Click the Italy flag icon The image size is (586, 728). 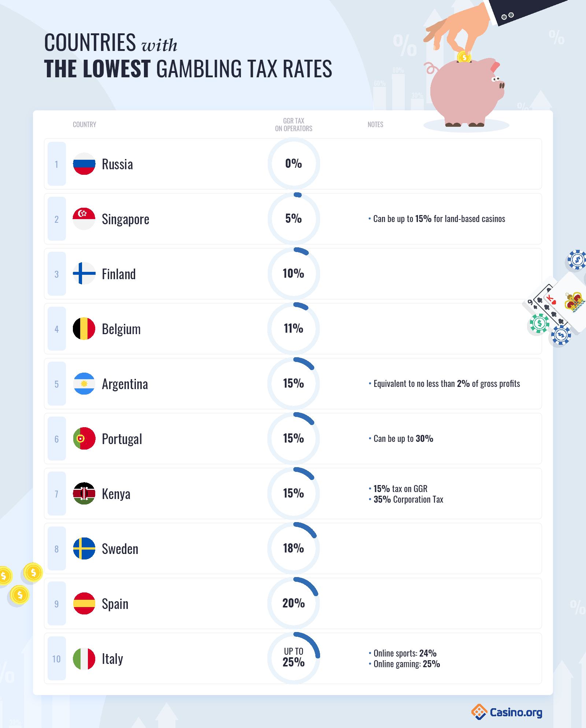(x=84, y=658)
